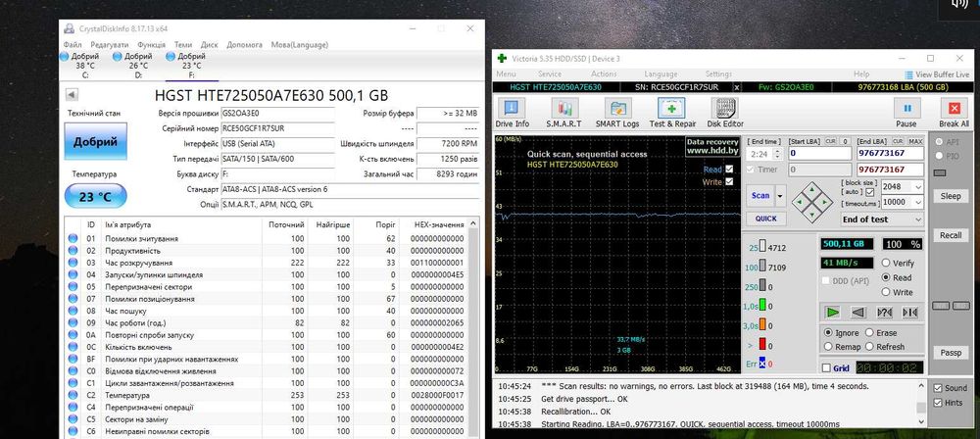Click the random butterfly scan '?' button
The height and width of the screenshot is (439, 980).
884,312
